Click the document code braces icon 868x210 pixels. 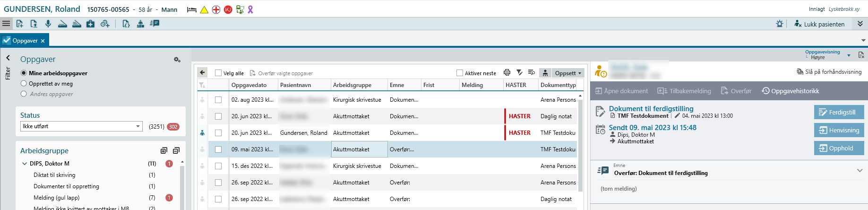pos(126,24)
